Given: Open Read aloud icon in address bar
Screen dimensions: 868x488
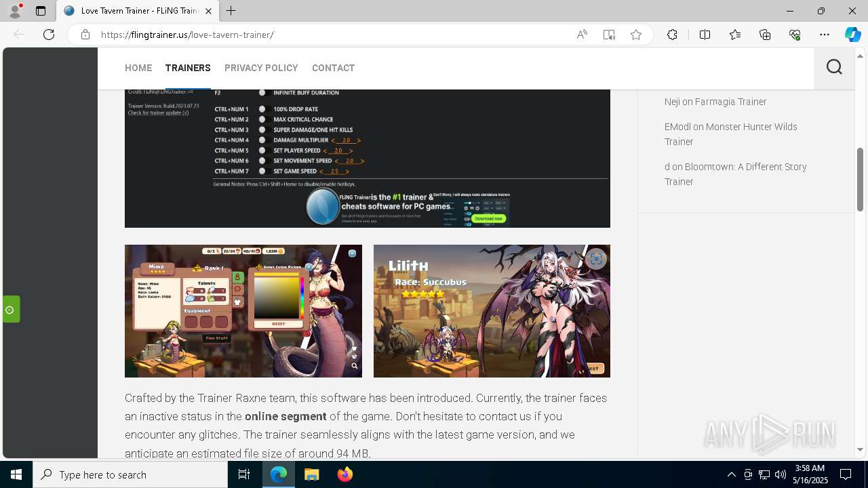Looking at the screenshot, I should coord(582,35).
